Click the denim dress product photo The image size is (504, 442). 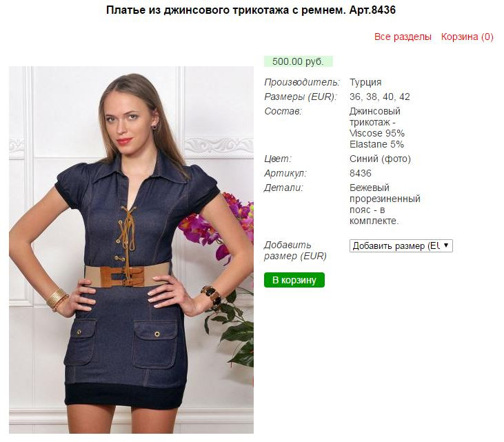click(131, 250)
